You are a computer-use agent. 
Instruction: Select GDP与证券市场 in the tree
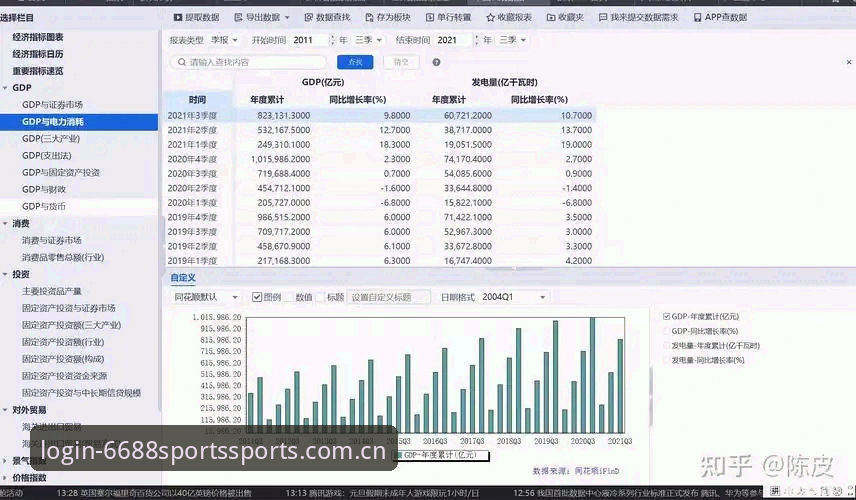(x=52, y=104)
